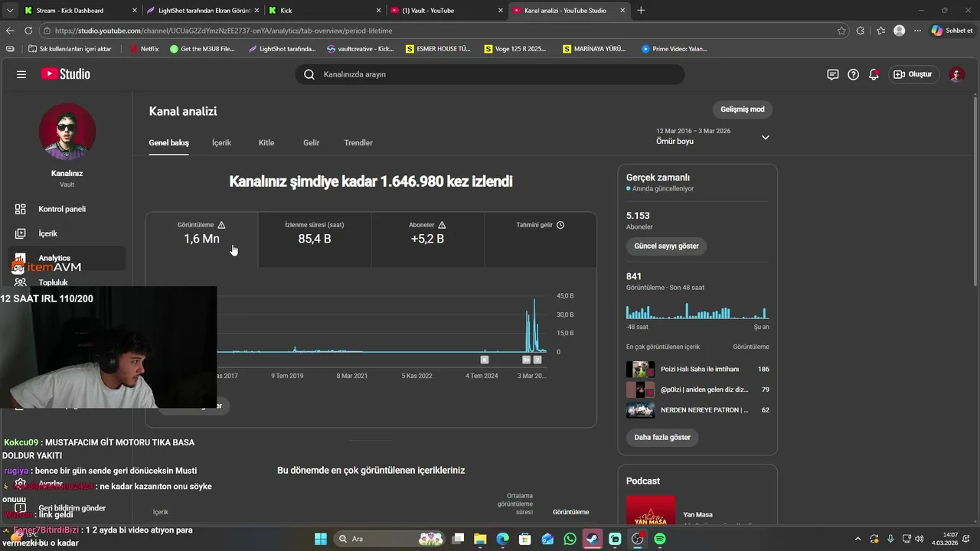This screenshot has height=551, width=980.
Task: Open browser settings three-dots menu
Action: click(917, 31)
